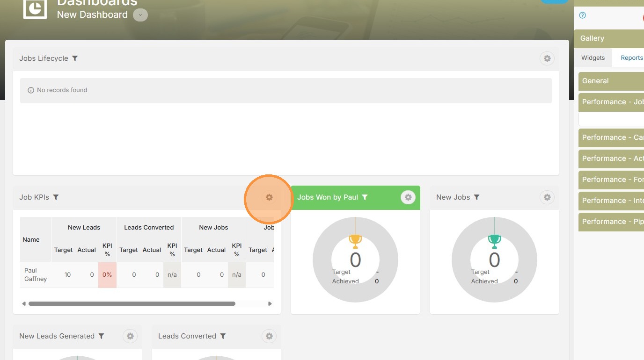The image size is (644, 360).
Task: Click the Jobs Lifecycle widget title
Action: (x=44, y=58)
